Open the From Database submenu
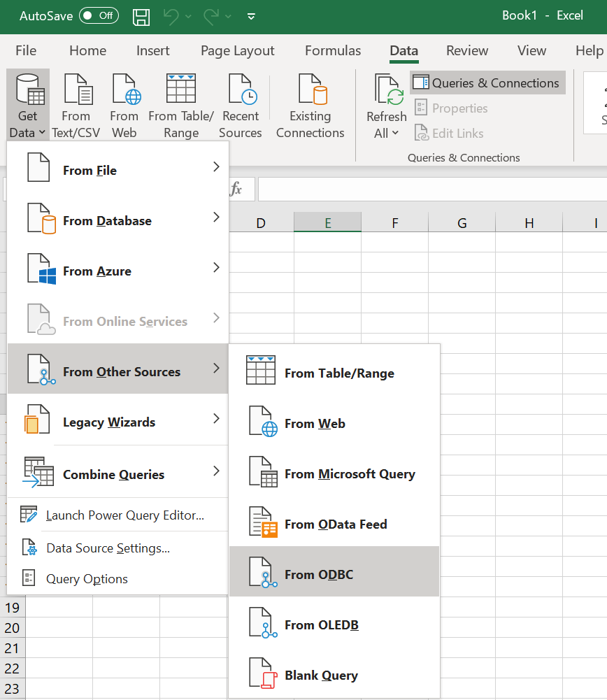Viewport: 607px width, 700px height. pyautogui.click(x=117, y=218)
